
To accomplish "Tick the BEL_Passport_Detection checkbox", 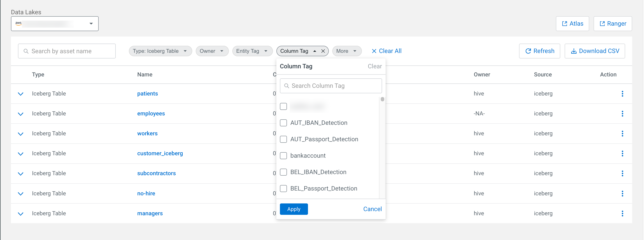I will point(283,189).
